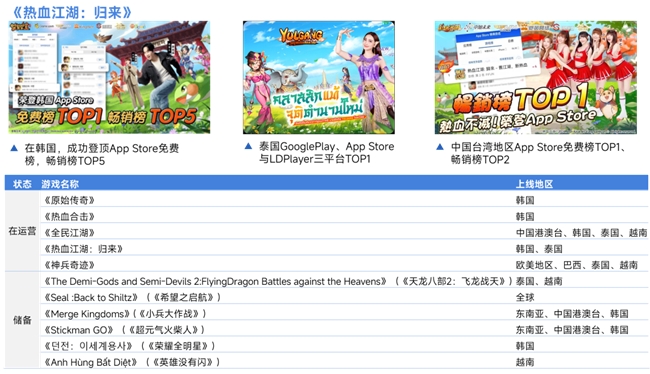
Task: Select the 《荣耀全明星》 row
Action: click(x=344, y=346)
